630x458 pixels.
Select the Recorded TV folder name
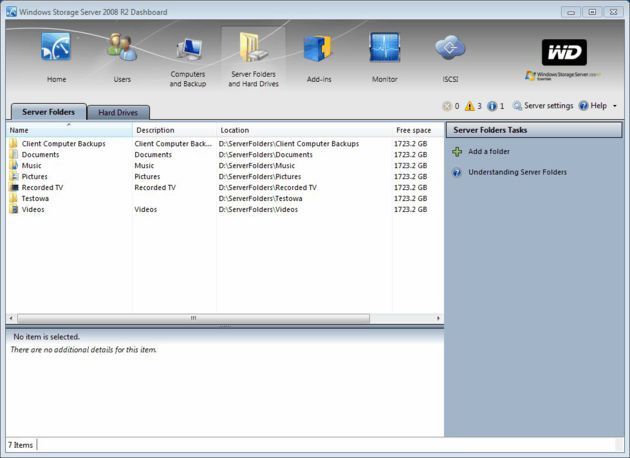42,187
